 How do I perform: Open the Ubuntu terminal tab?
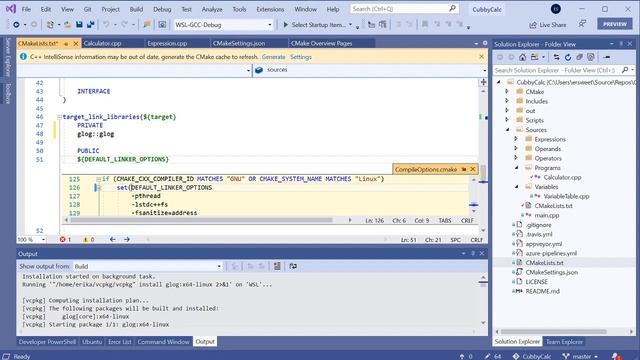(92, 342)
